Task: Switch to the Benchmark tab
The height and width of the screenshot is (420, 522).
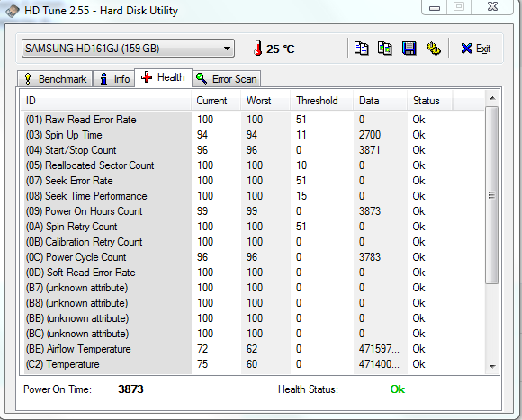Action: point(55,79)
